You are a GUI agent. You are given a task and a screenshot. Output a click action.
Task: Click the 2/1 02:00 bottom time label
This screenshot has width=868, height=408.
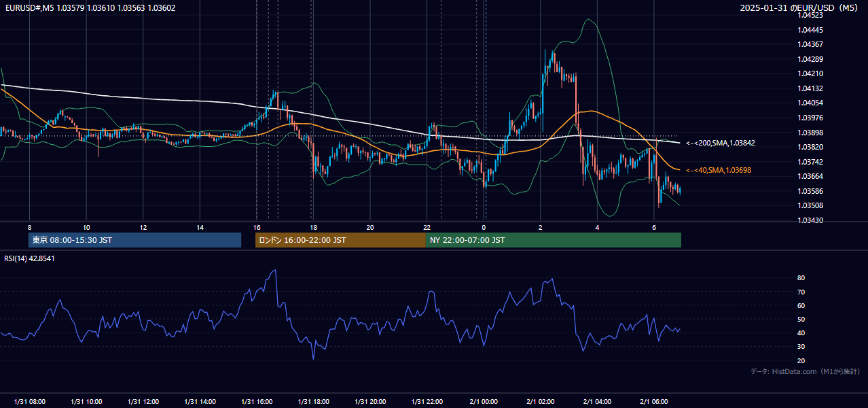click(541, 402)
